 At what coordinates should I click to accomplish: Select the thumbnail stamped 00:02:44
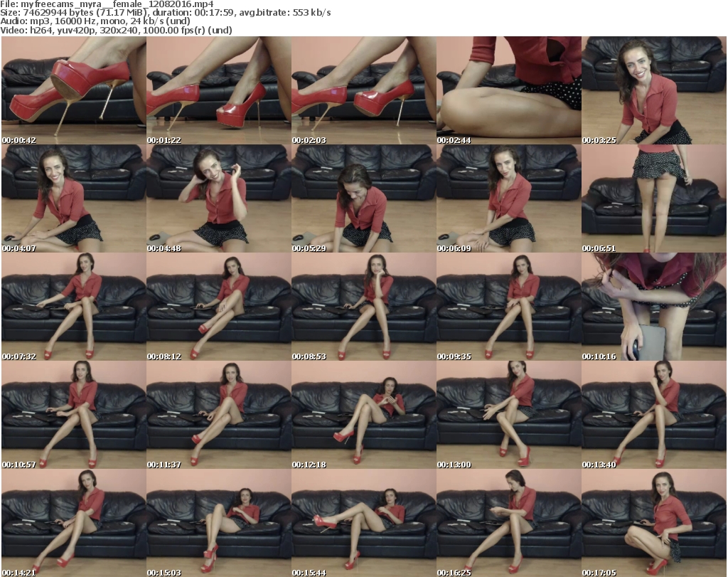coord(509,90)
